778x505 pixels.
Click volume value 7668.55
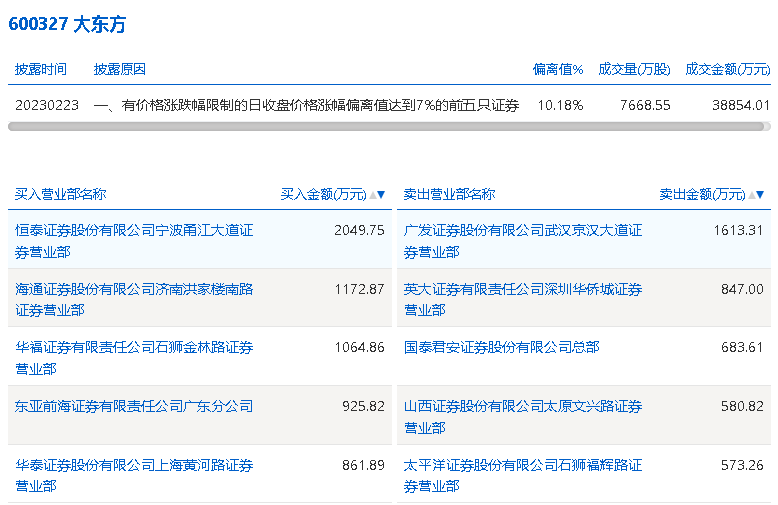(x=645, y=105)
